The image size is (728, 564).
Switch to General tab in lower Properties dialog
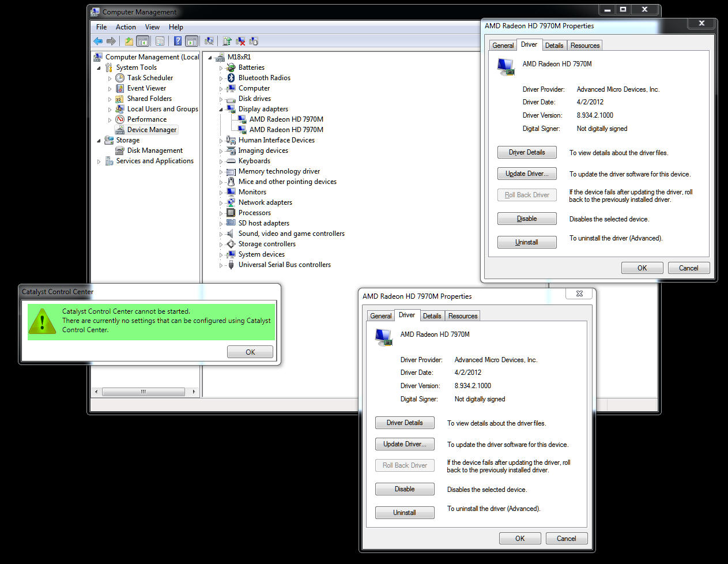(x=380, y=316)
